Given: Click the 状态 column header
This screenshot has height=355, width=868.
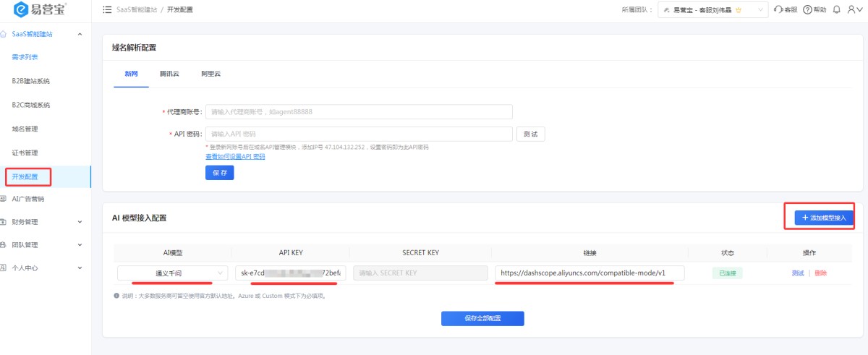Looking at the screenshot, I should pos(728,253).
